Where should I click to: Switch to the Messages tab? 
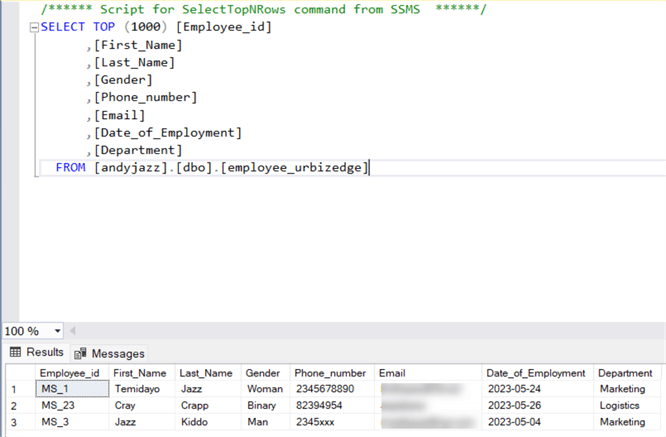[109, 353]
